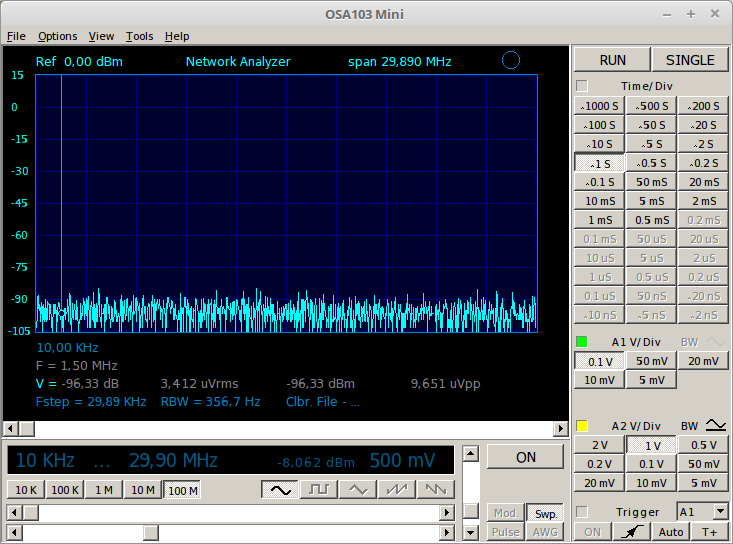Select the square waveform button
This screenshot has height=544, width=733.
(318, 490)
